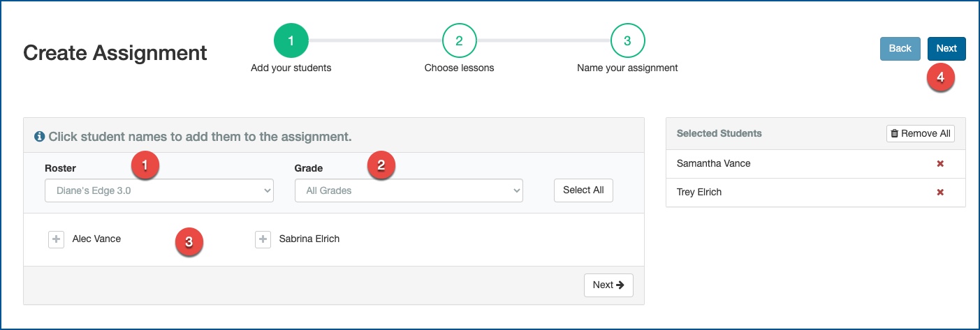Click red annotation marker number 1
Screen dimensions: 980x330
click(145, 165)
